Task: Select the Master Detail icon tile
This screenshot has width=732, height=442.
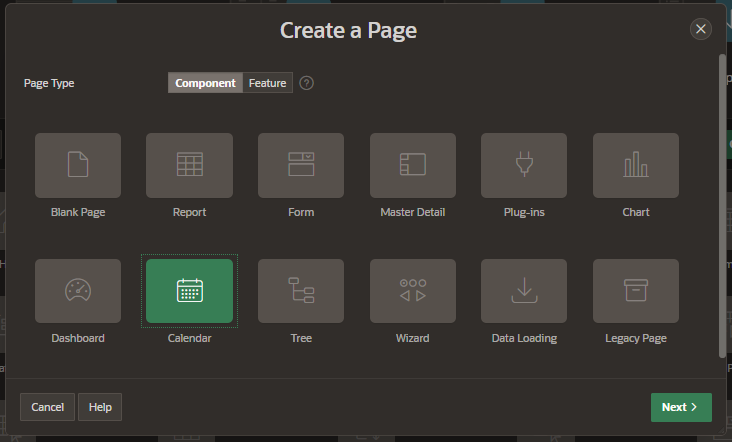Action: (413, 165)
